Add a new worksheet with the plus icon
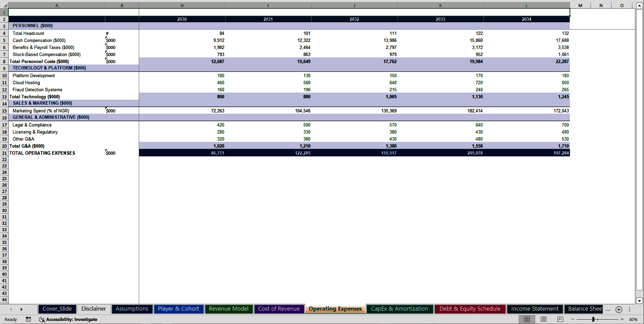The image size is (644, 324). [619, 309]
